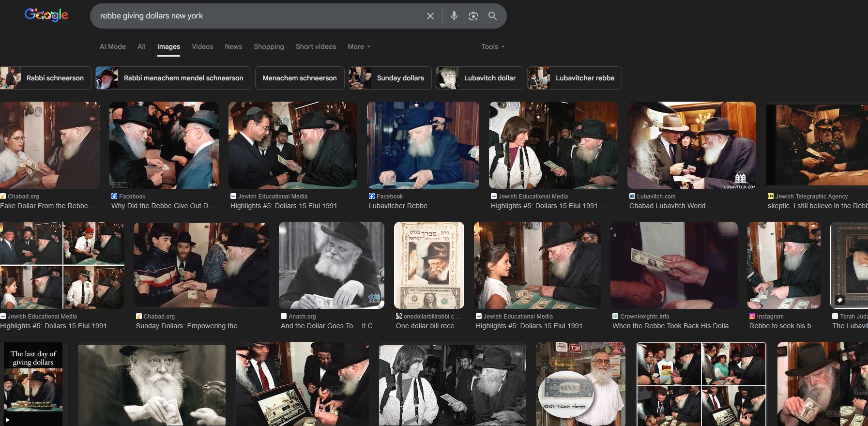
Task: Open the Chabad.org Sunday Dollars image
Action: [x=201, y=265]
